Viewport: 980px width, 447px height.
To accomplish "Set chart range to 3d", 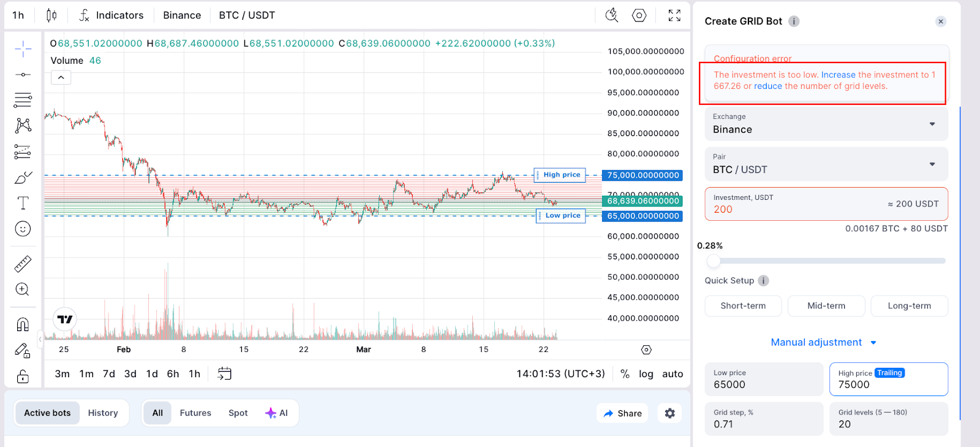I will (x=130, y=373).
